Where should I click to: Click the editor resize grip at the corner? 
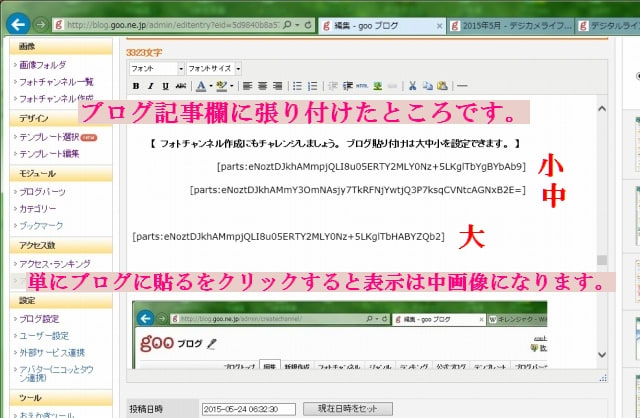click(603, 378)
